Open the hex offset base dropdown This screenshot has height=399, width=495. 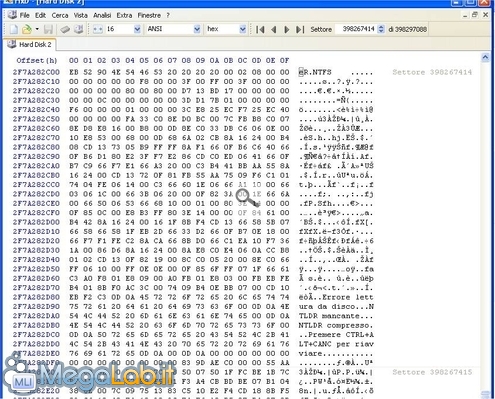click(243, 29)
